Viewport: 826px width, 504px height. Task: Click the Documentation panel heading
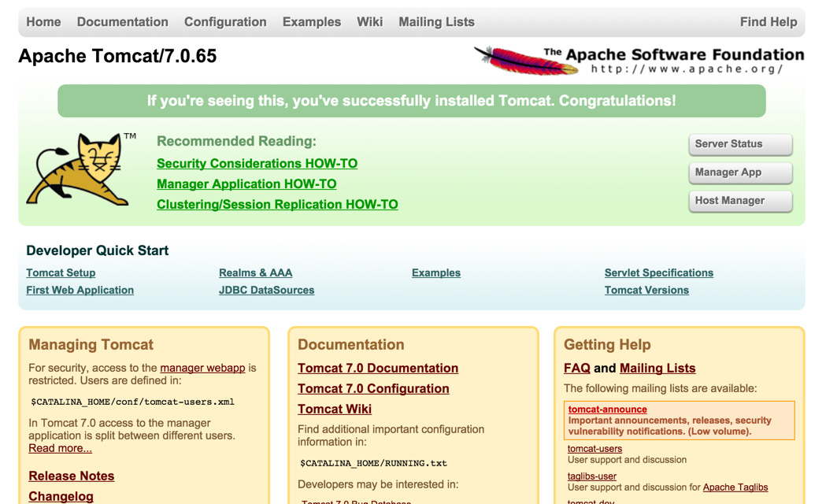pos(351,345)
